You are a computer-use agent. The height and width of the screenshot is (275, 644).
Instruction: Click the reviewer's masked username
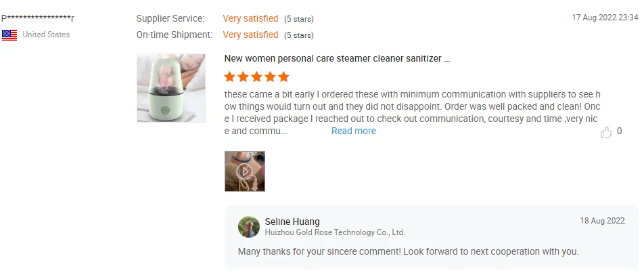38,18
